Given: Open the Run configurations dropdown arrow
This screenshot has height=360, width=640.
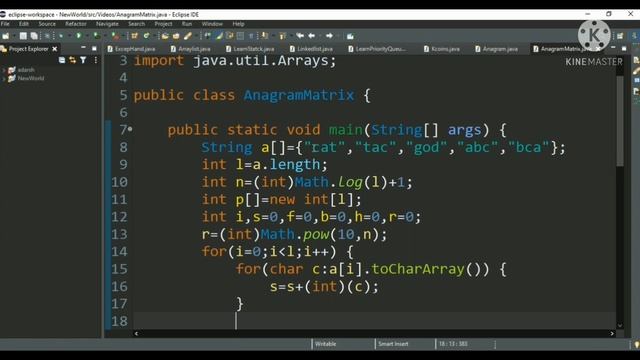Looking at the screenshot, I should click(87, 36).
